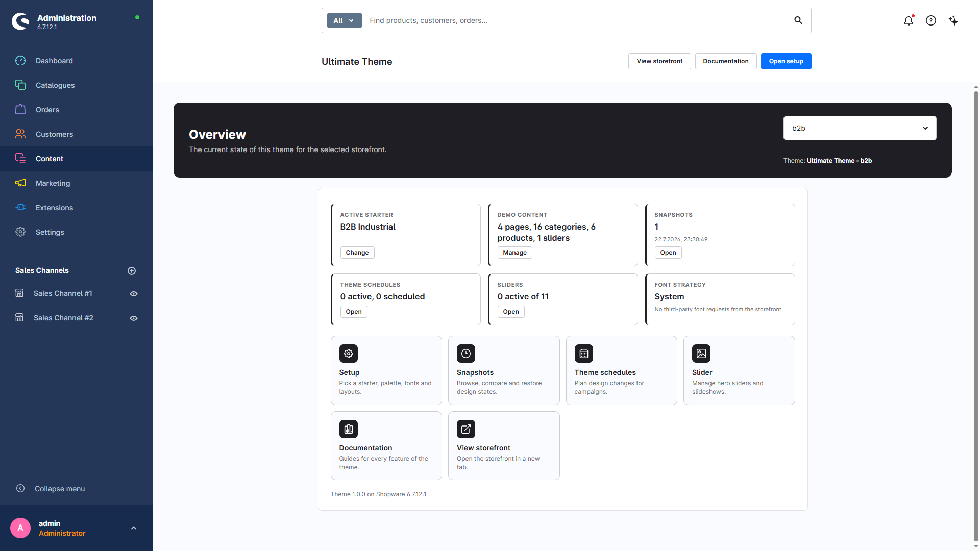Click the header Documentation button
Viewport: 980px width, 551px height.
(726, 61)
